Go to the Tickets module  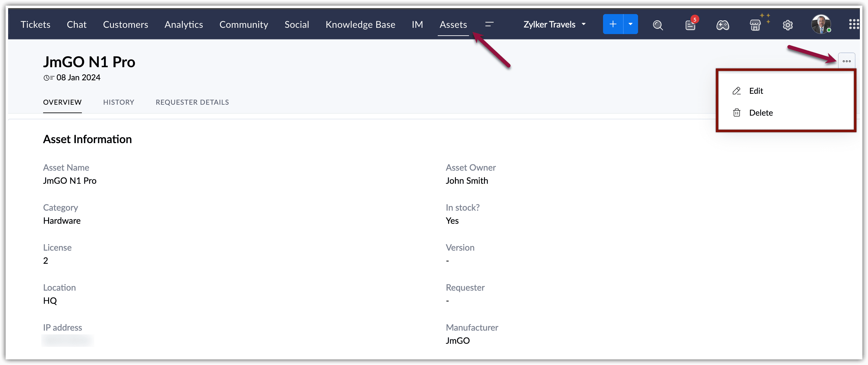coord(35,25)
